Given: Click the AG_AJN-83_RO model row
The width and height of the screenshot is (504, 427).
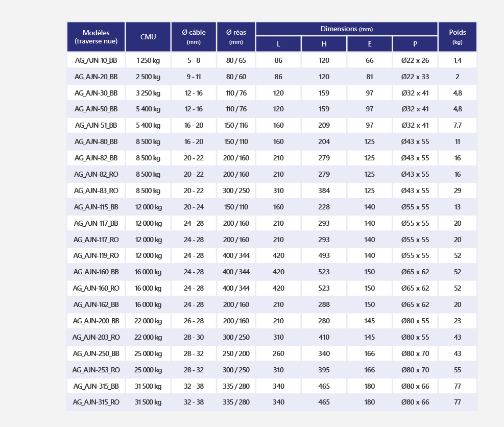Looking at the screenshot, I should [272, 191].
